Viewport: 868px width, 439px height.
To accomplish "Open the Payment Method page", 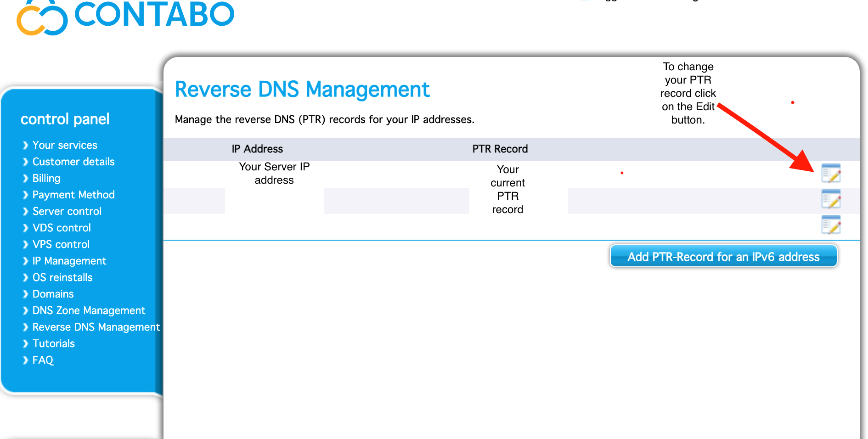I will [73, 195].
